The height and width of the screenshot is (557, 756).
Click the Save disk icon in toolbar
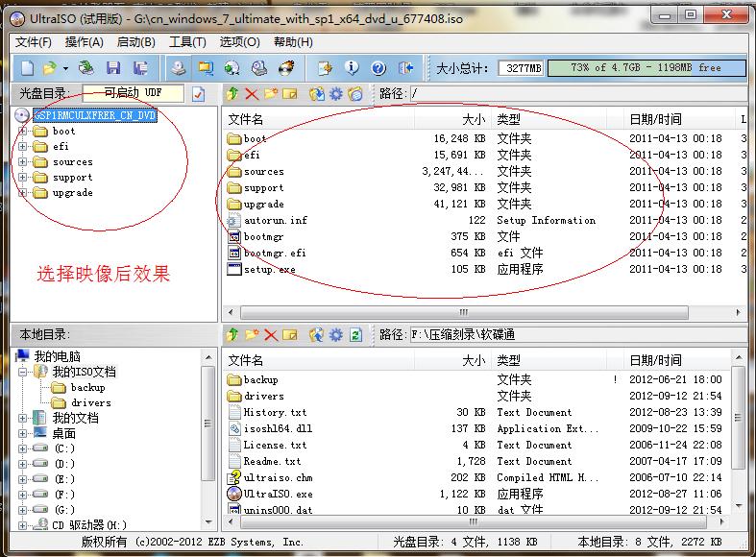[113, 68]
